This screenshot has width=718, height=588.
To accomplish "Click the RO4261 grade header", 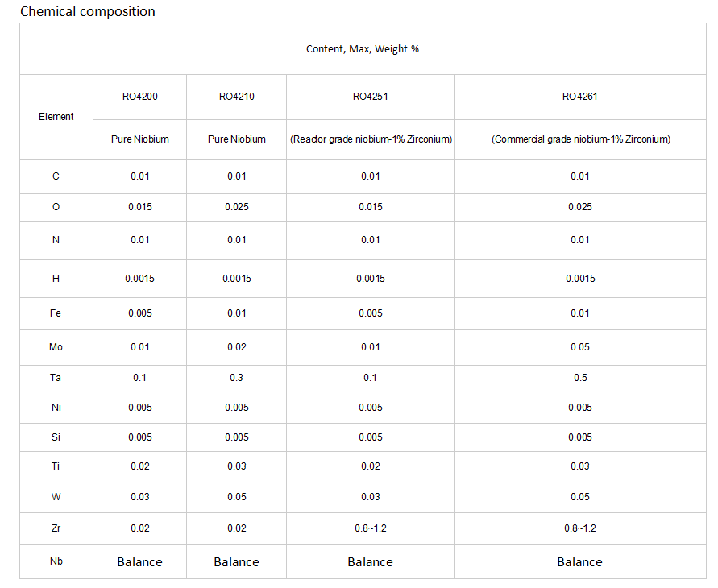I will pyautogui.click(x=580, y=97).
